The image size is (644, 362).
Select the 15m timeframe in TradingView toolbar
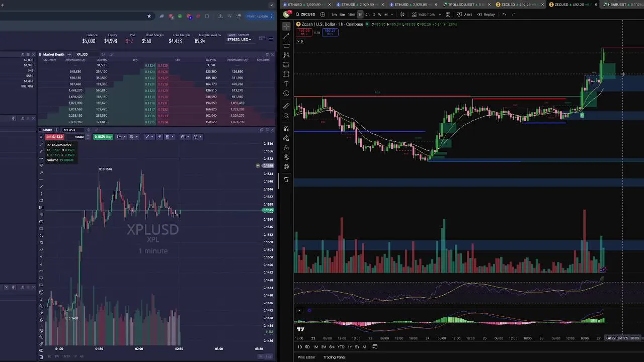pyautogui.click(x=351, y=14)
